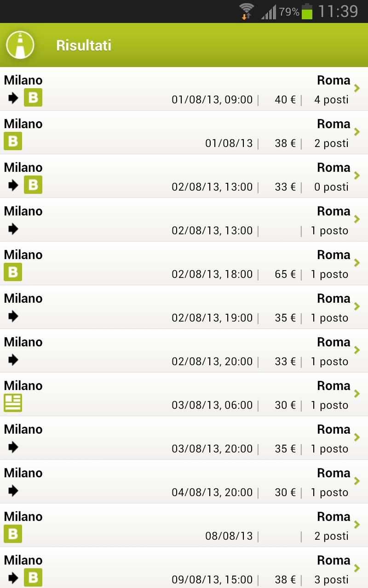Click the Risultati title
Screen dimensions: 368x588
(x=84, y=45)
